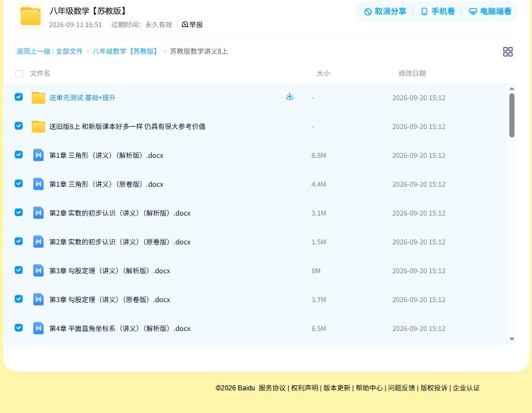Go back via 返回上一级 link
The image size is (532, 413).
[33, 51]
